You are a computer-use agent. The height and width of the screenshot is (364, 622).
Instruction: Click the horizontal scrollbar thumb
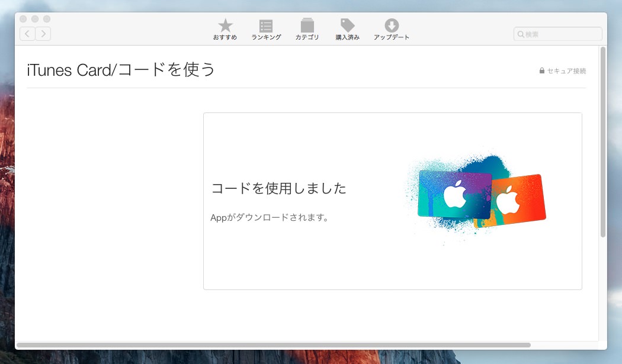click(x=273, y=345)
